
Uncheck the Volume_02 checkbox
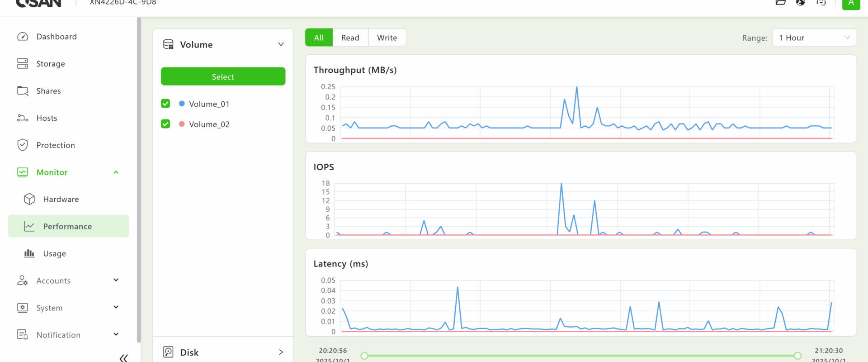165,124
